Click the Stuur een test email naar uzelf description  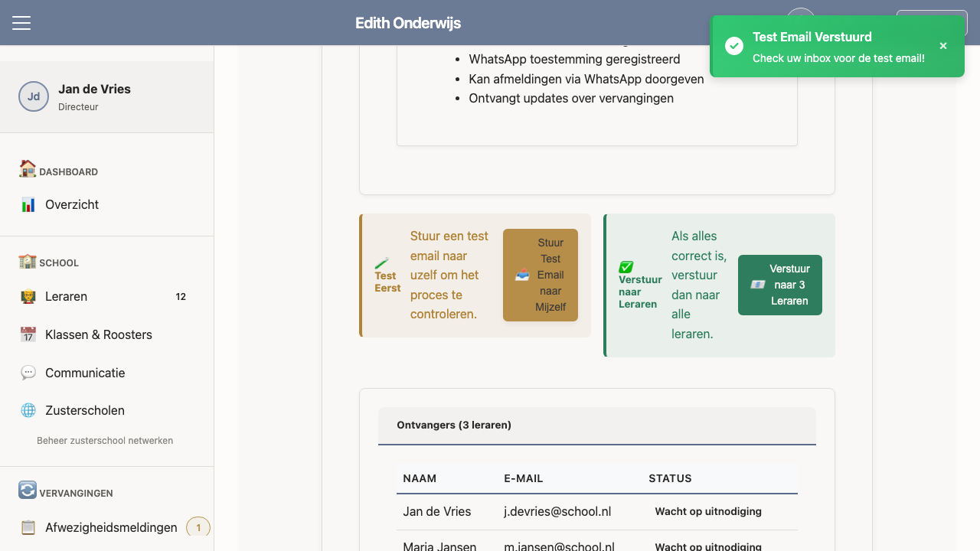pyautogui.click(x=449, y=275)
